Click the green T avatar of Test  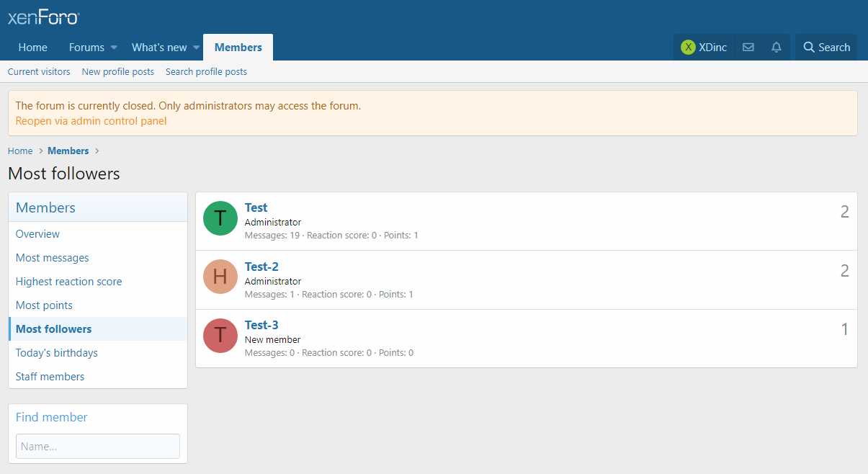220,218
